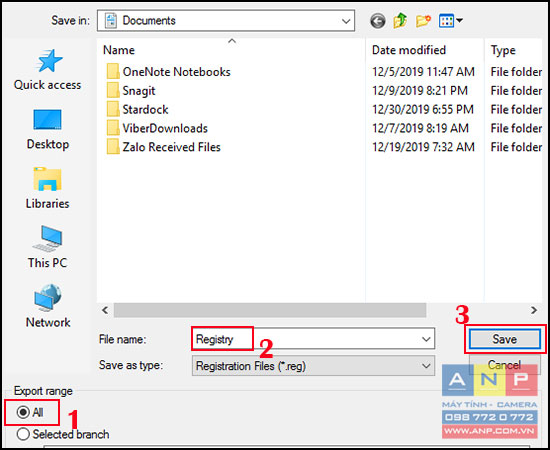Click the Up One Level icon
The width and height of the screenshot is (550, 450).
[400, 21]
